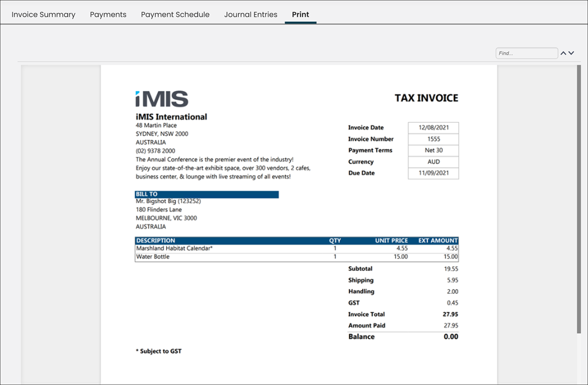Click the EXT AMOUNT column header

point(438,240)
